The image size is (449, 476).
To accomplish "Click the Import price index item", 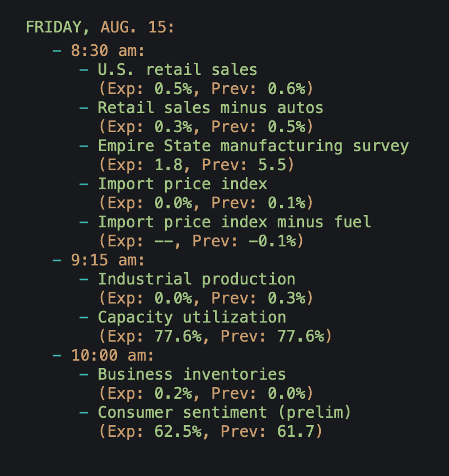I will [183, 184].
